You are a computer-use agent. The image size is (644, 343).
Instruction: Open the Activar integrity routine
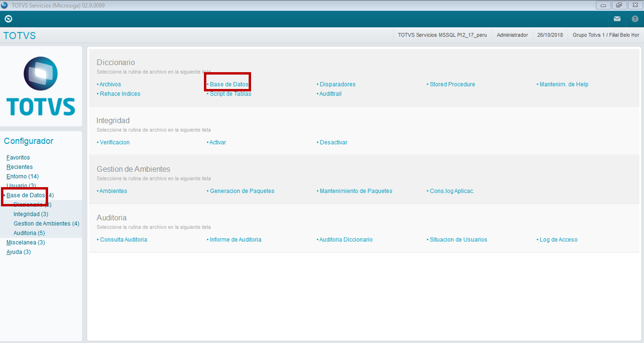pyautogui.click(x=217, y=142)
